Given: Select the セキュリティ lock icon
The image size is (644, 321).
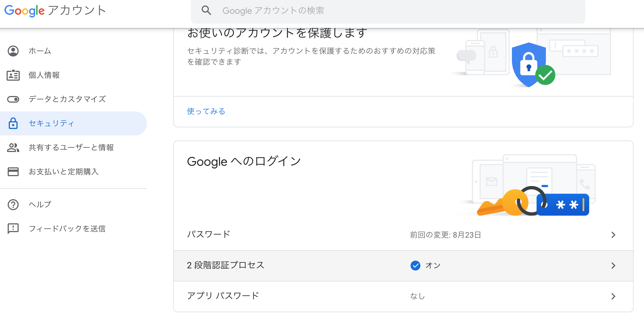Looking at the screenshot, I should [x=13, y=123].
